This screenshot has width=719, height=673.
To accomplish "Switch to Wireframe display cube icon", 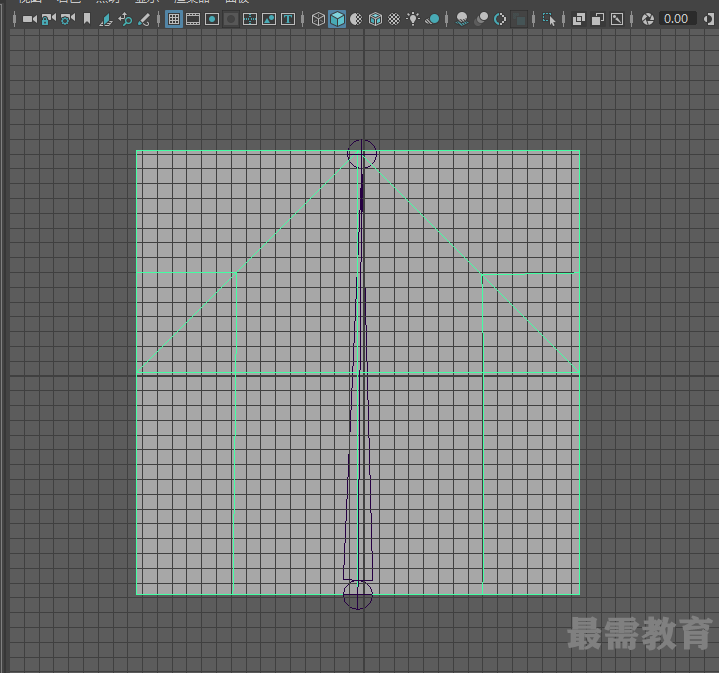I will click(318, 19).
